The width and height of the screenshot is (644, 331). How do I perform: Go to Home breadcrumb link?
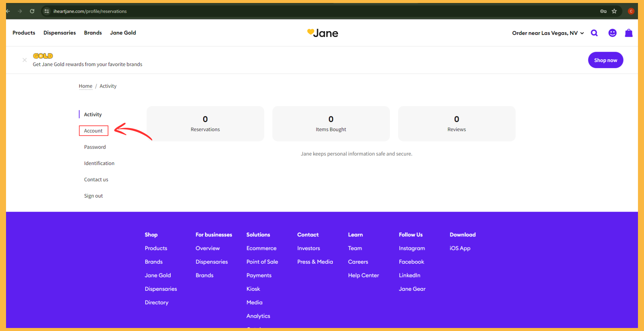(x=86, y=86)
